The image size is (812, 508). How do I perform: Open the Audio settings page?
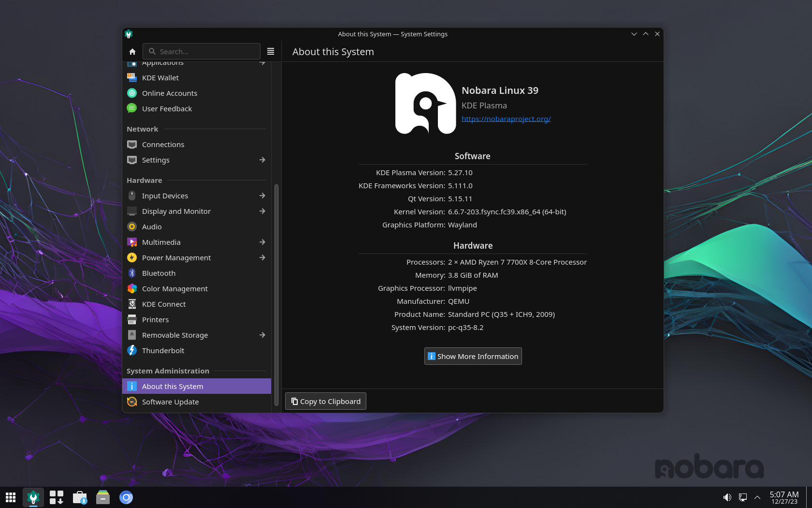pos(197,226)
